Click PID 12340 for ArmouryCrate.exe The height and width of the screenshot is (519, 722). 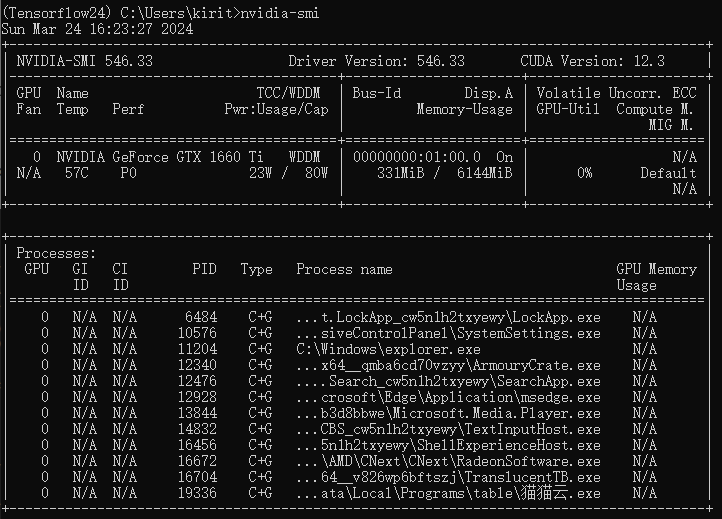197,365
